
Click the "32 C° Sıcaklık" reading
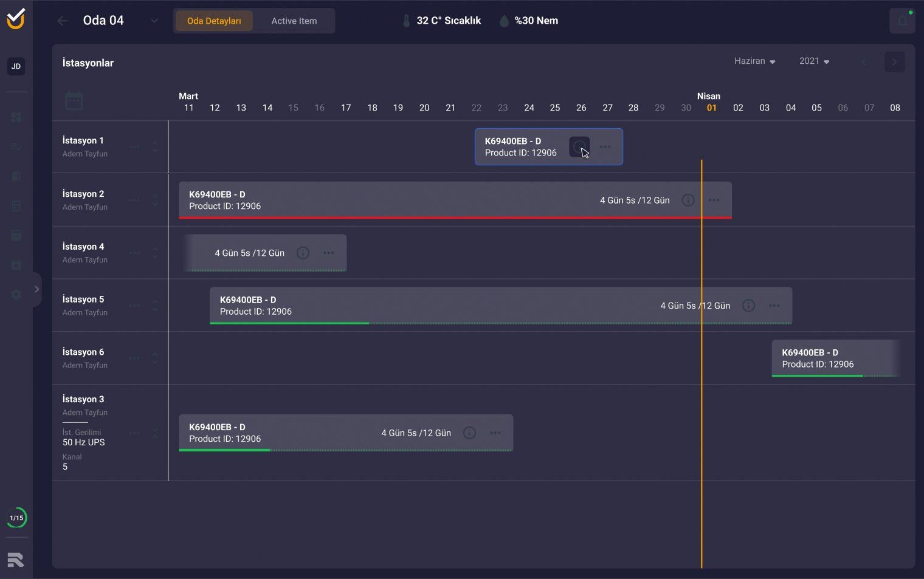449,21
